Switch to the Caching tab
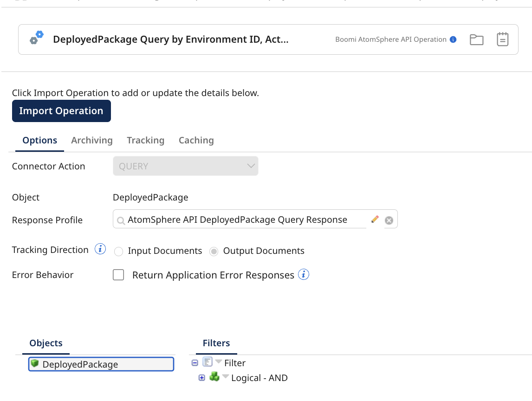 (x=196, y=140)
